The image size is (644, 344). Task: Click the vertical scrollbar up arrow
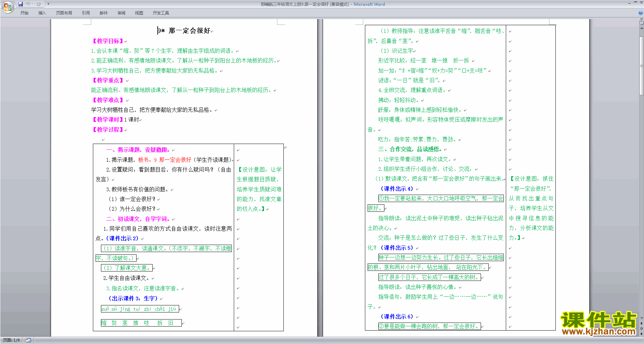(x=642, y=28)
